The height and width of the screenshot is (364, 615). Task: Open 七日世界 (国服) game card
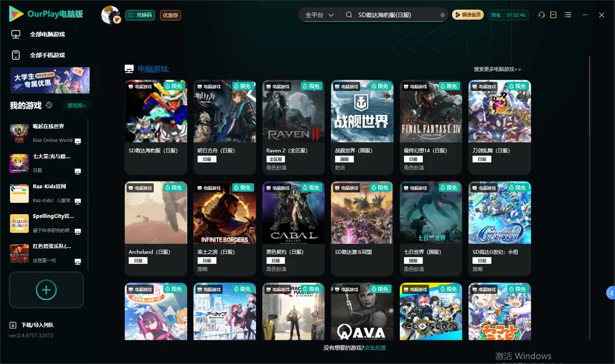tap(431, 229)
